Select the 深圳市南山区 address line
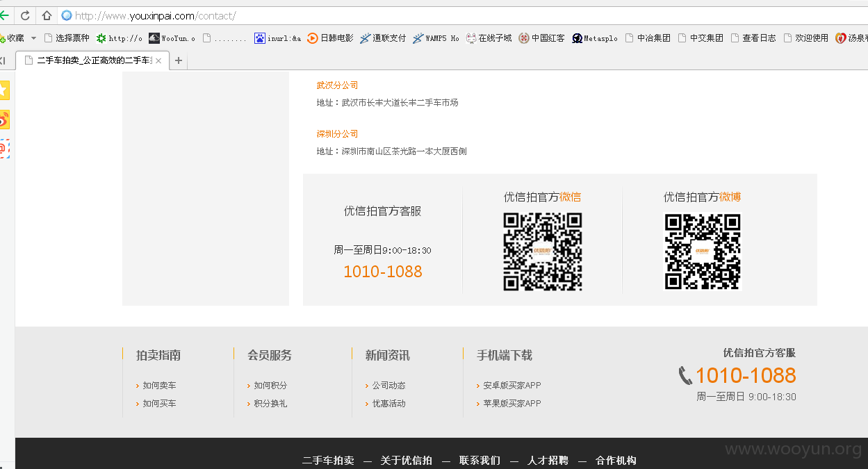Screen dimensions: 868x469 [392, 151]
